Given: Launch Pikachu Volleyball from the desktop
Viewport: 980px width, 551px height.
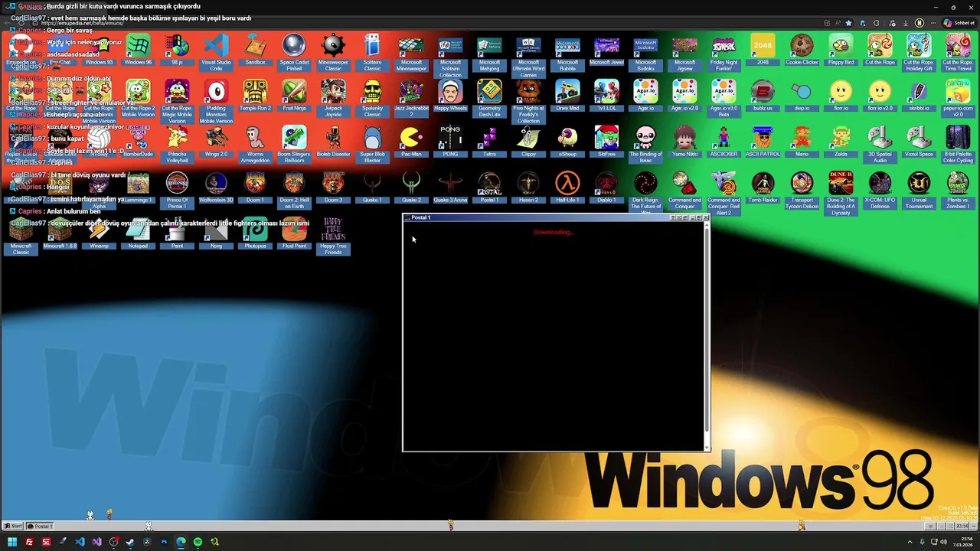Looking at the screenshot, I should pyautogui.click(x=177, y=144).
